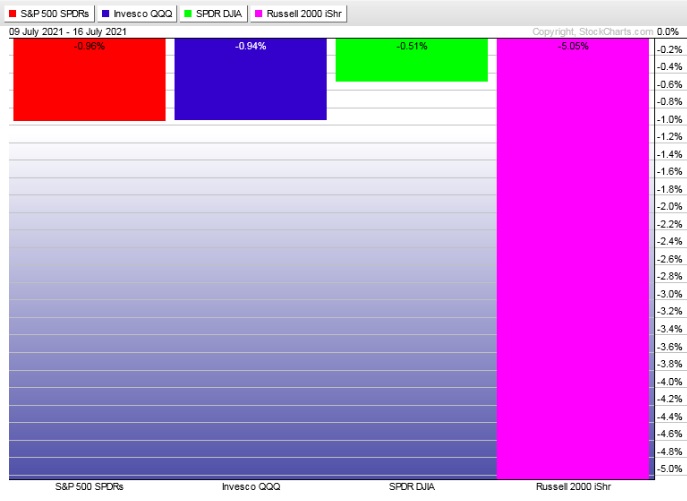Click the green SPDR DJIA legend swatch
687x501 pixels.
click(188, 14)
